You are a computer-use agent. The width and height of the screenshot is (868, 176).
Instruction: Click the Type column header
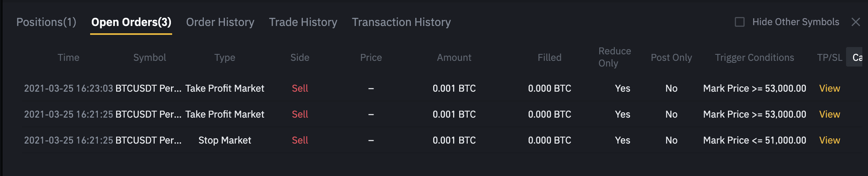(x=225, y=58)
